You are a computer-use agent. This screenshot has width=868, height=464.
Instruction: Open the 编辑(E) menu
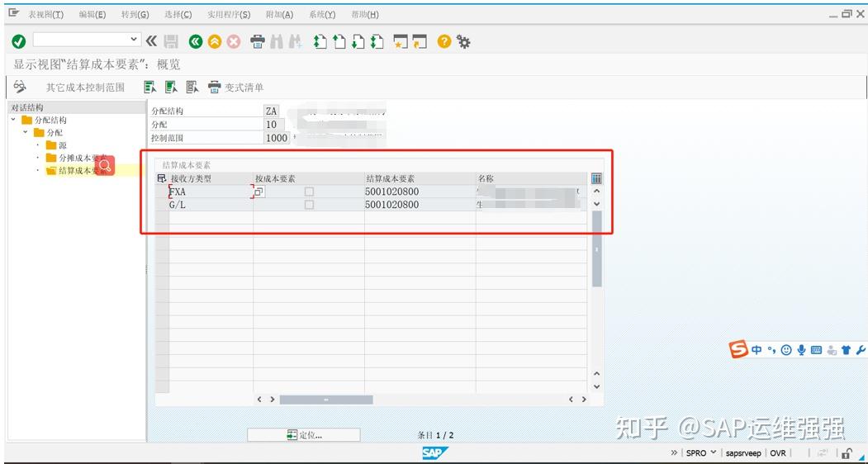point(92,14)
